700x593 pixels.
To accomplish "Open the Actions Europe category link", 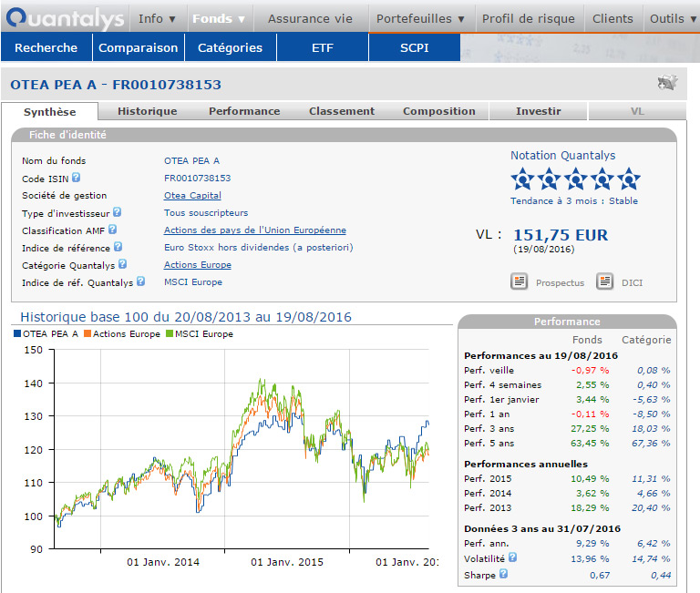I will point(197,265).
